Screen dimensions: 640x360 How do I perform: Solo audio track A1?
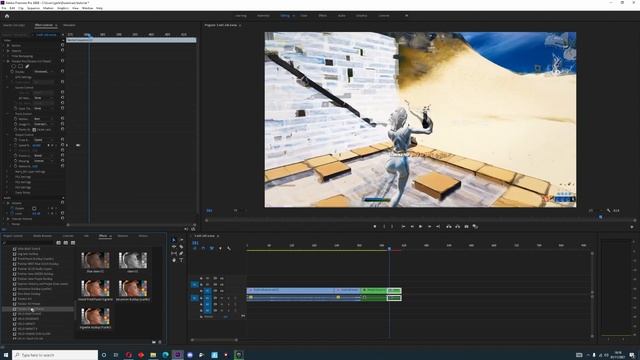pos(229,298)
